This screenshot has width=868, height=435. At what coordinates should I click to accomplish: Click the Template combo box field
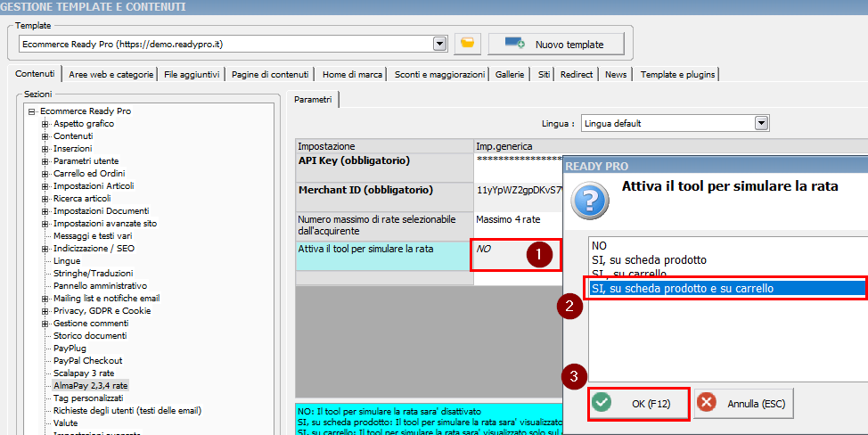point(233,44)
